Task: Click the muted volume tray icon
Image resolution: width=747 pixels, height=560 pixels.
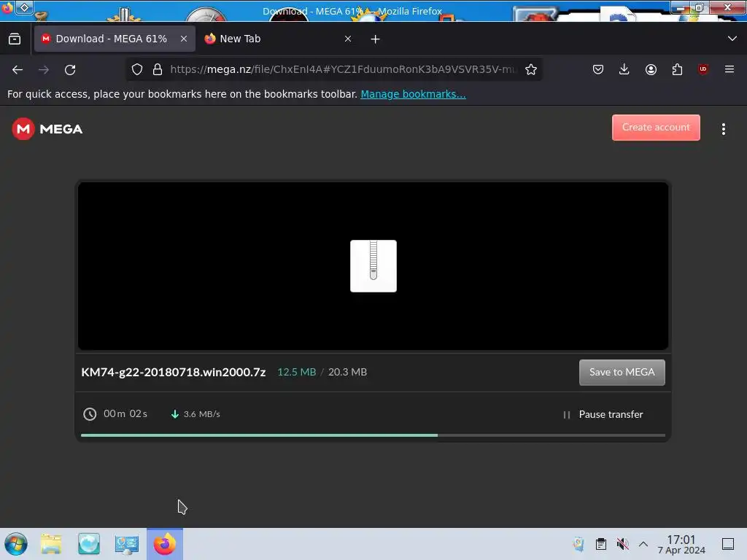Action: [622, 544]
